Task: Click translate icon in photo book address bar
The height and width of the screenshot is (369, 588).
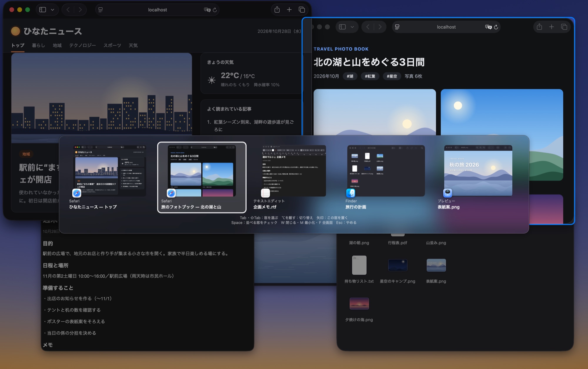Action: tap(488, 27)
